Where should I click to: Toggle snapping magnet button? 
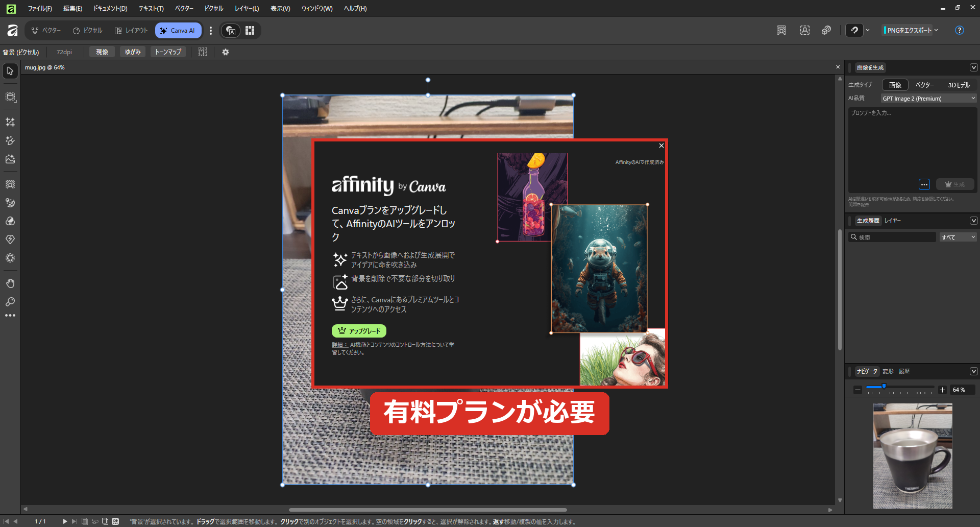tap(854, 31)
